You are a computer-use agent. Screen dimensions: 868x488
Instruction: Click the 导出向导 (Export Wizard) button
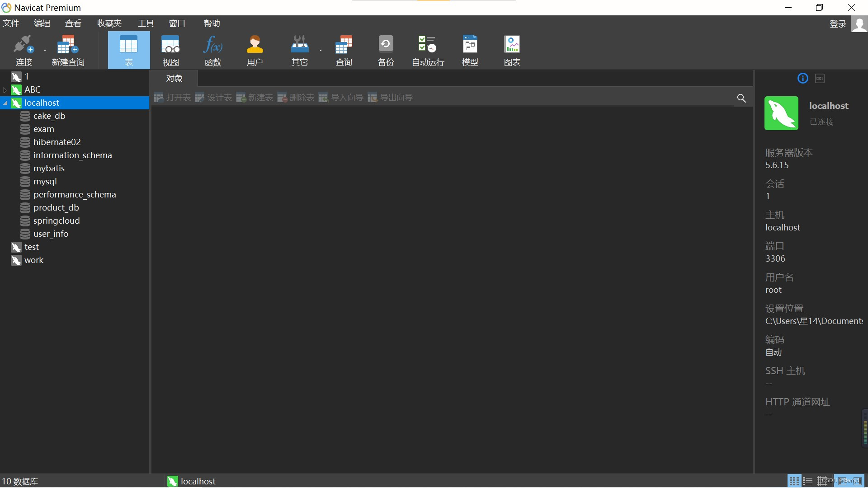click(x=391, y=97)
